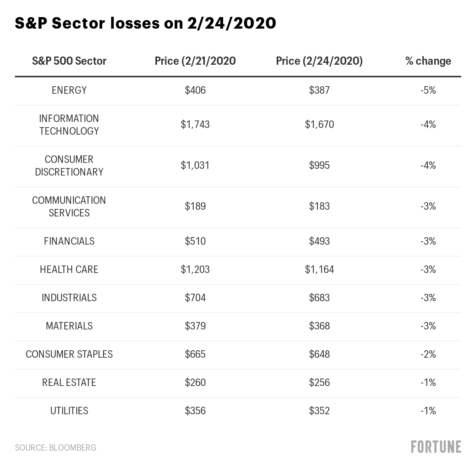Click the $1,743 price value
476x470 pixels.
tap(195, 125)
